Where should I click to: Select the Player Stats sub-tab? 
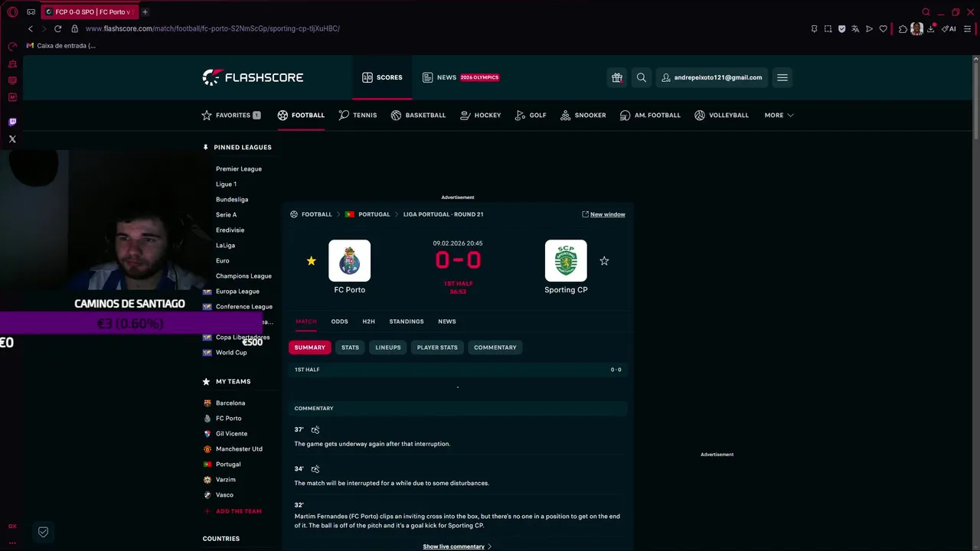(437, 347)
